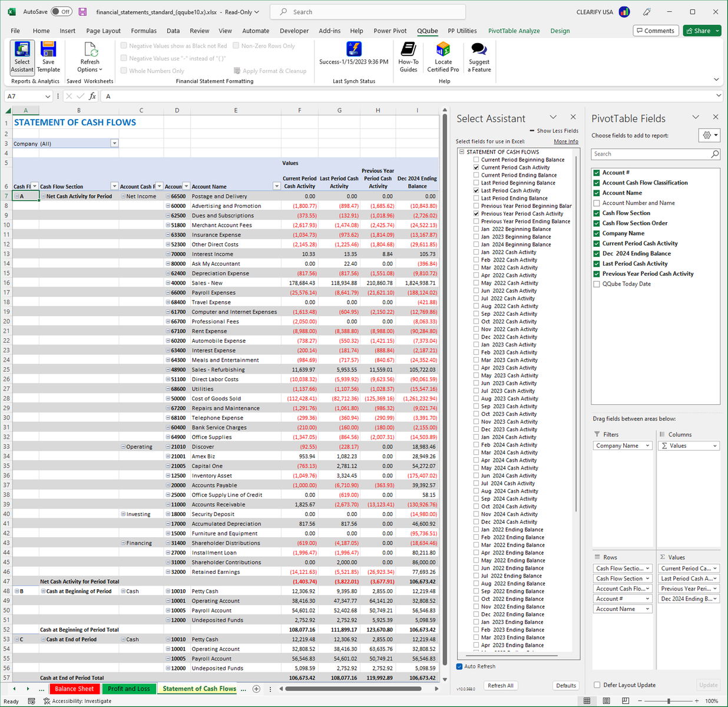The image size is (728, 707).
Task: Click the cancel X in the formula bar
Action: tap(69, 96)
